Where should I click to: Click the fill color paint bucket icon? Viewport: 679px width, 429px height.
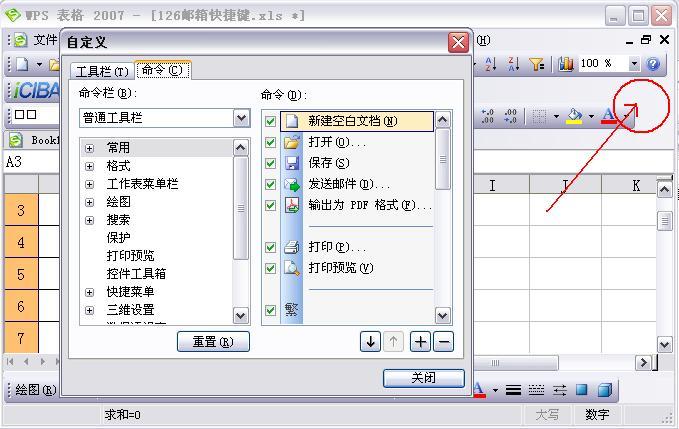[x=574, y=116]
